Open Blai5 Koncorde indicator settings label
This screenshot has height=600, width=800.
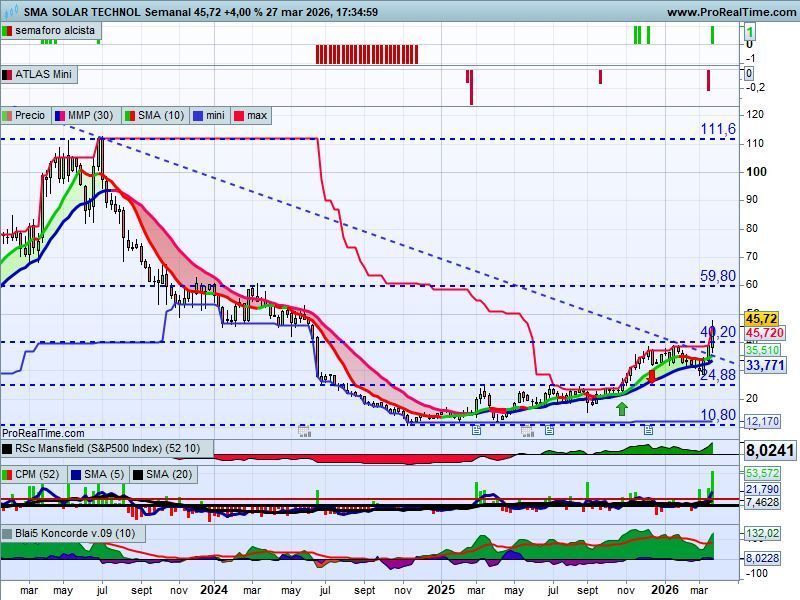tap(73, 534)
